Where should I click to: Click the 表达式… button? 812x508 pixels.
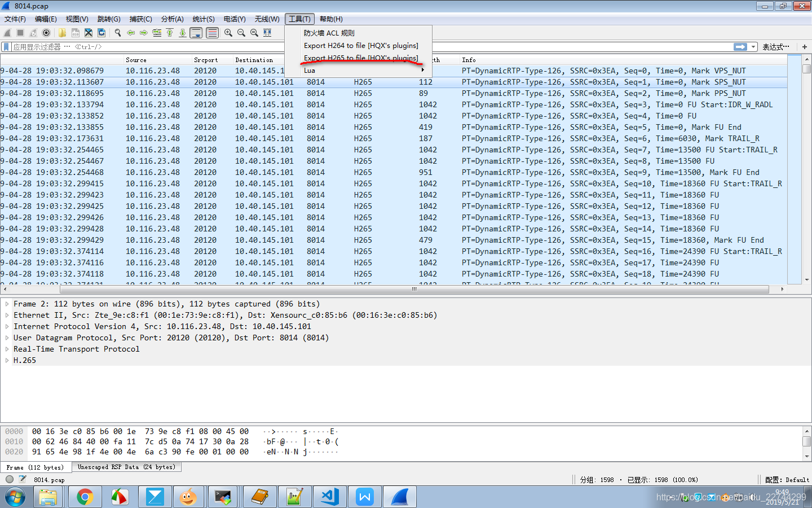pyautogui.click(x=776, y=47)
